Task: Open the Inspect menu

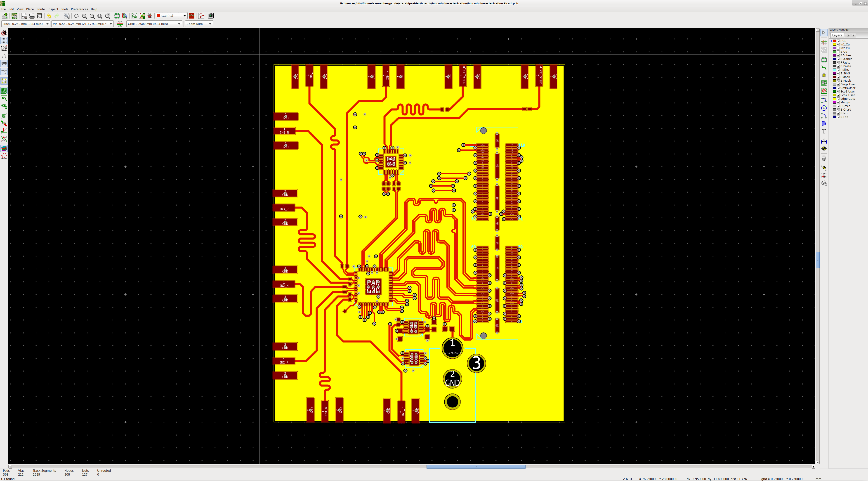Action: (x=53, y=9)
